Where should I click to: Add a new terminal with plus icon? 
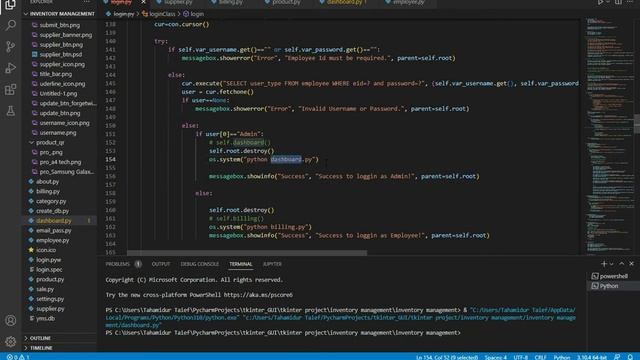pyautogui.click(x=604, y=264)
